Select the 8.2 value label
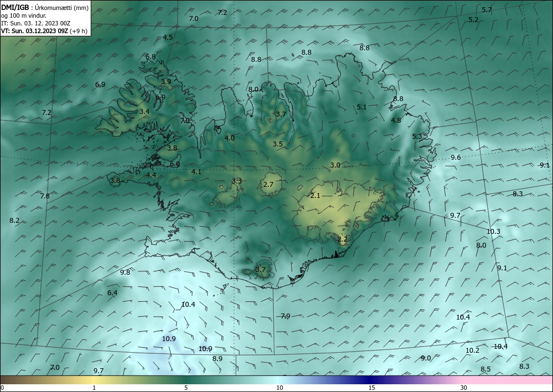This screenshot has width=553, height=392. 14,220
